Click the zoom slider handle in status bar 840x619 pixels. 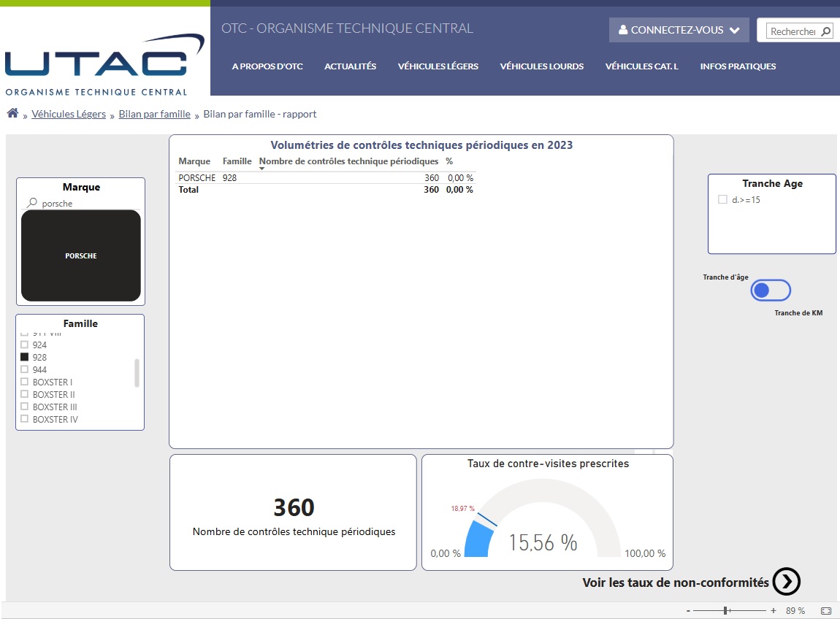pyautogui.click(x=725, y=610)
